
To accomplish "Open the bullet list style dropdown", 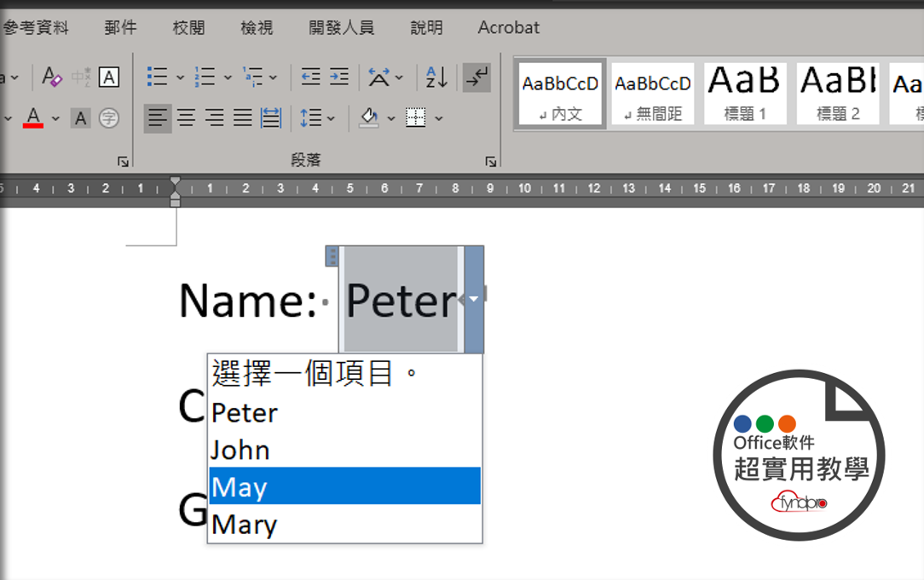I will [x=181, y=78].
